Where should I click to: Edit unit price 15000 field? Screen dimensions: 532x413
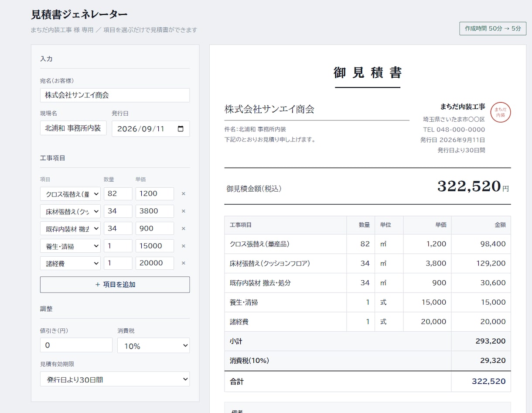pos(155,246)
